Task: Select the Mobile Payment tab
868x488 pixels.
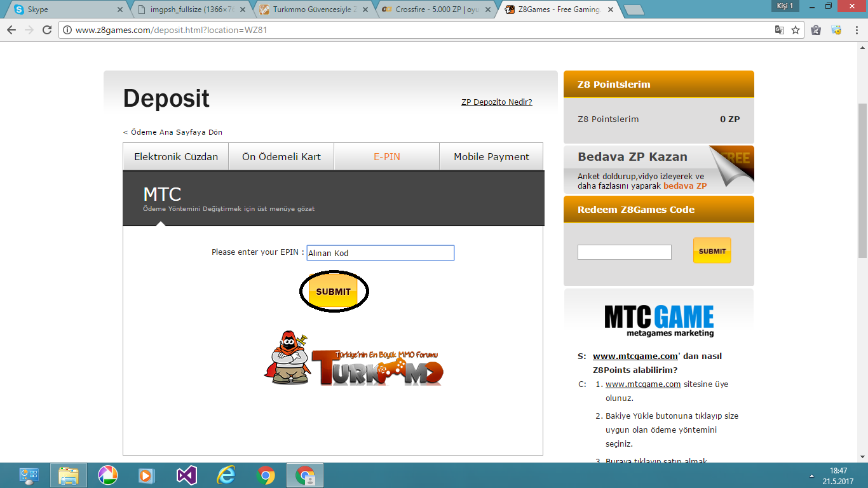Action: pyautogui.click(x=492, y=156)
